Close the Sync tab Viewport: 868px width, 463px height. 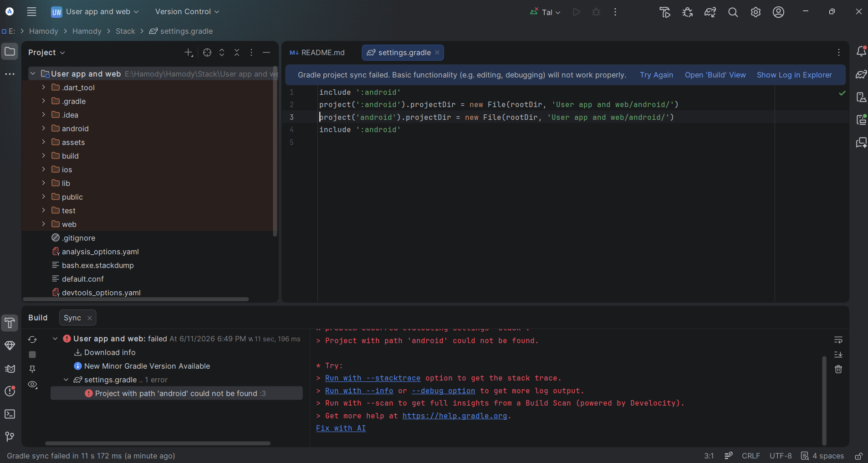(90, 318)
